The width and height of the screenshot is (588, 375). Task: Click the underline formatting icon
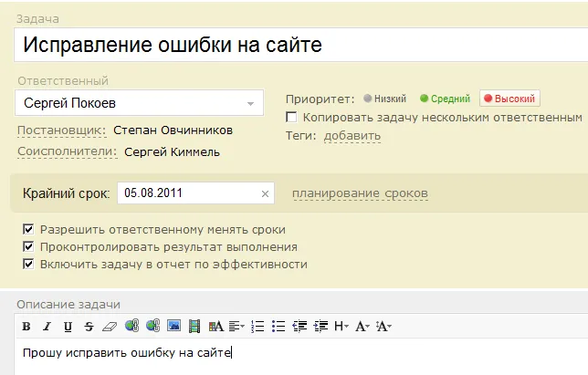[x=68, y=326]
